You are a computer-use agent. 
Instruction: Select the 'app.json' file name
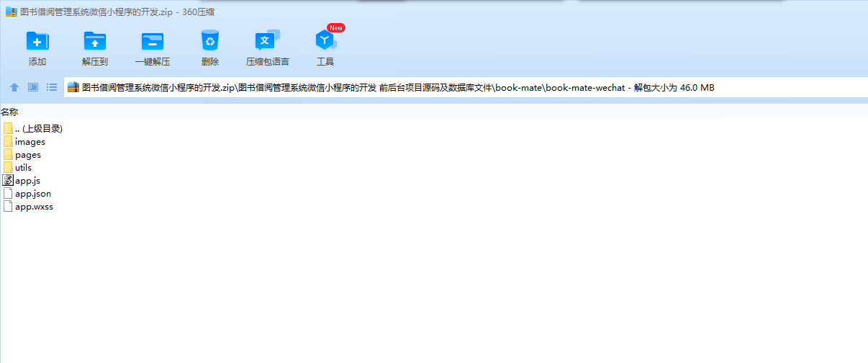point(33,194)
